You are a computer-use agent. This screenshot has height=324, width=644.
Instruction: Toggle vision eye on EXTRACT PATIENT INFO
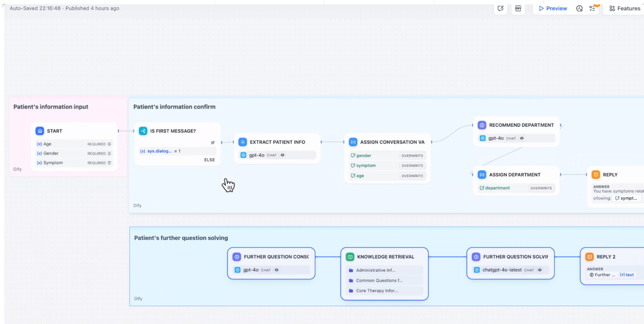(x=282, y=155)
